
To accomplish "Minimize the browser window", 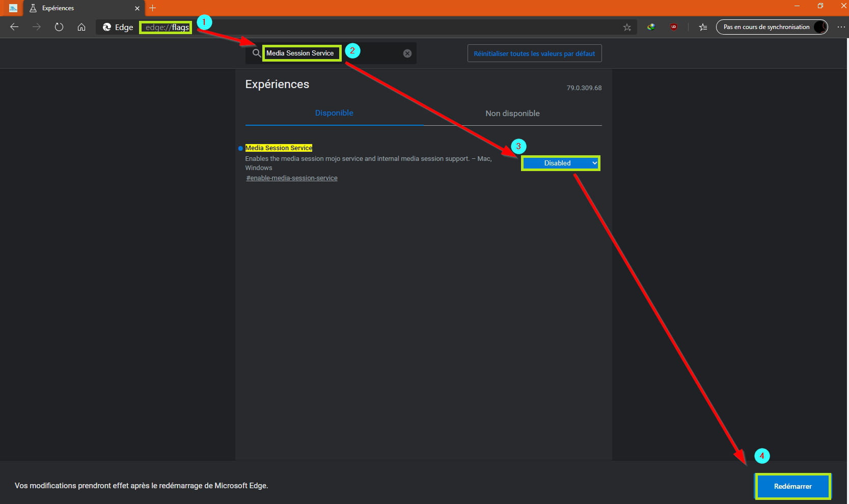I will (x=797, y=6).
